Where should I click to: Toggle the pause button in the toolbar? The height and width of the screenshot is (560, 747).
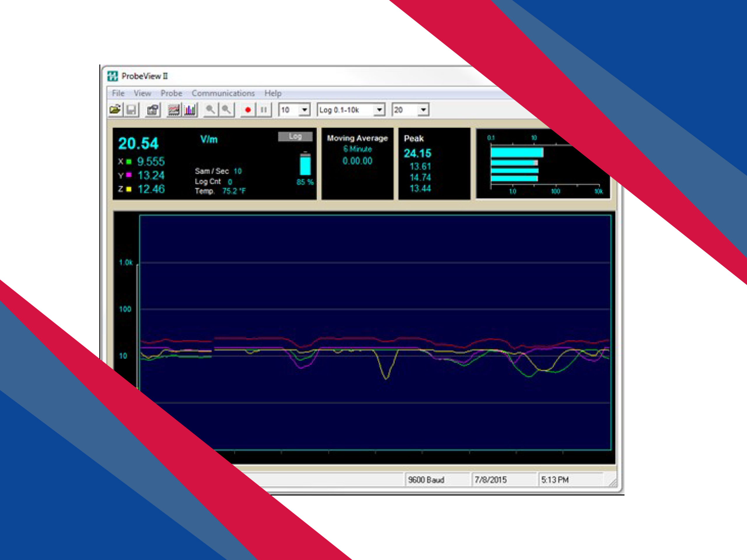coord(264,110)
